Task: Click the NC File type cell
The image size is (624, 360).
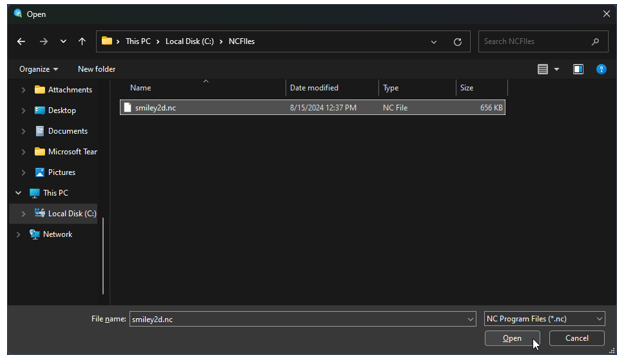Action: point(395,108)
